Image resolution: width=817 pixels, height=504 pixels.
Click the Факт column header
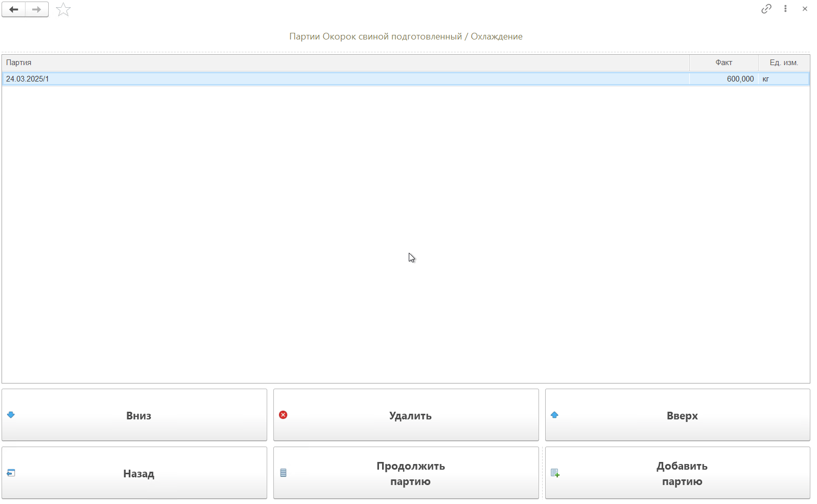click(724, 63)
